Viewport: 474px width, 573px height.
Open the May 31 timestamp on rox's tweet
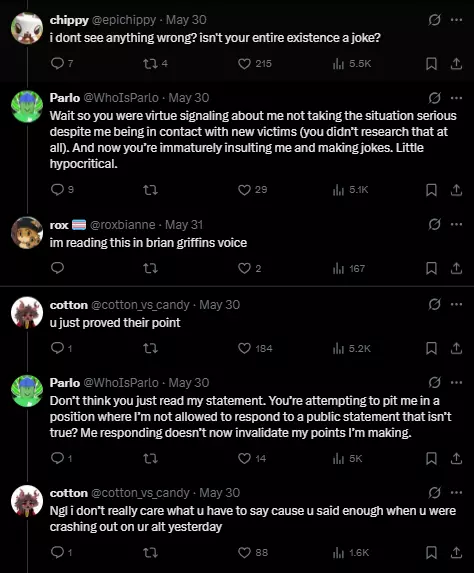(x=184, y=225)
